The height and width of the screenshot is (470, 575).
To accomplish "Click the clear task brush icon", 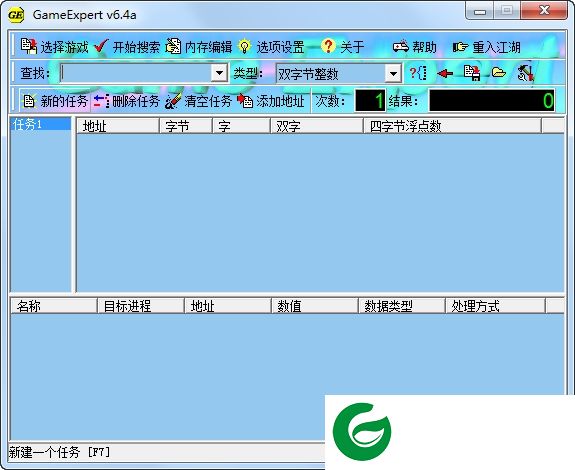I will point(173,101).
